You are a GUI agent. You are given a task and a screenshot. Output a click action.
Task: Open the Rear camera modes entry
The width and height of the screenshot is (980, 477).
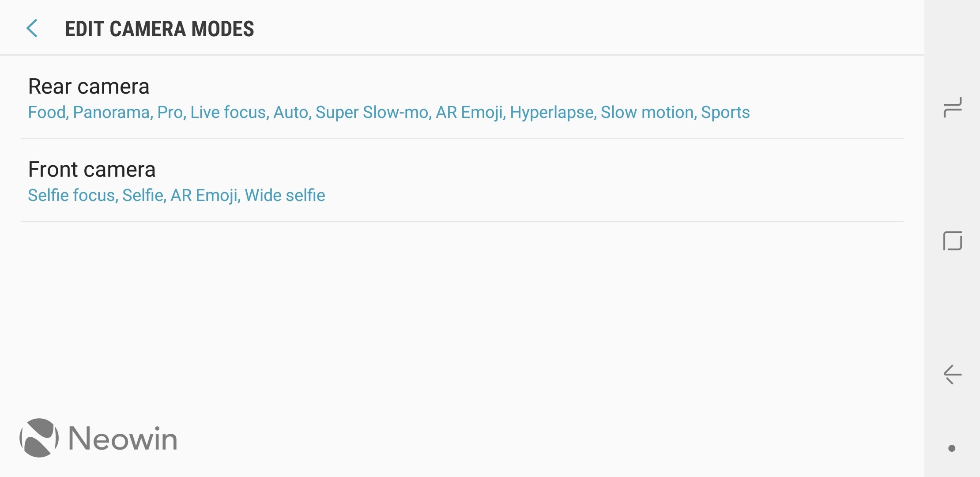pyautogui.click(x=462, y=97)
